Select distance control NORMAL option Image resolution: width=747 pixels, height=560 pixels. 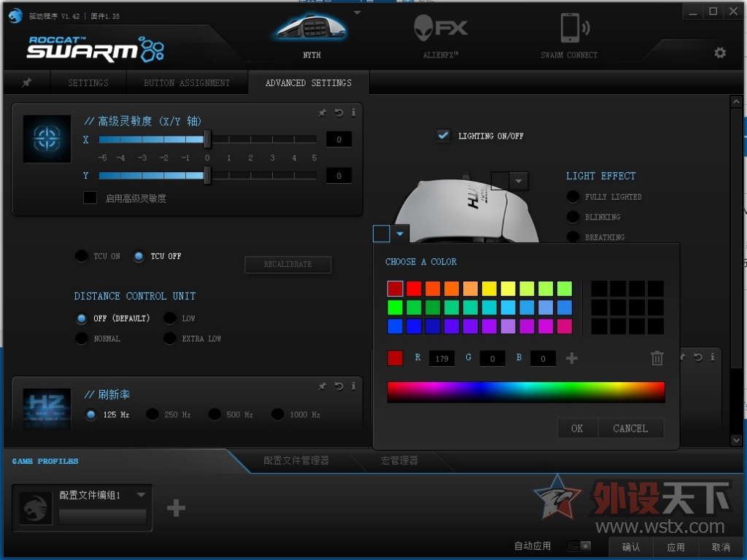[x=82, y=338]
